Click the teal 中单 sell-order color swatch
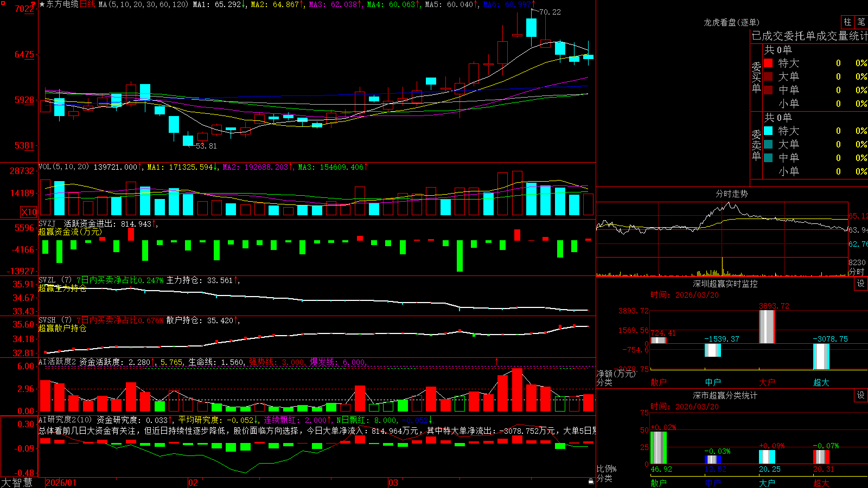The width and height of the screenshot is (868, 488). [768, 158]
